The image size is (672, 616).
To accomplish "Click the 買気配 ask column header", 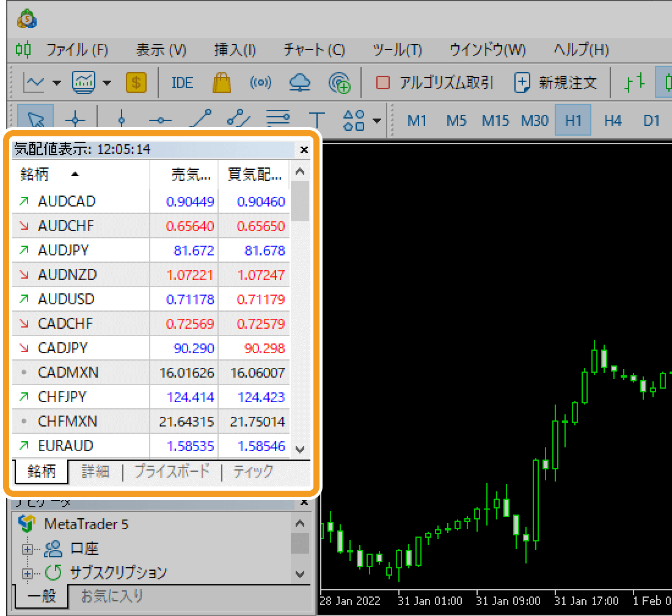I will click(x=254, y=174).
